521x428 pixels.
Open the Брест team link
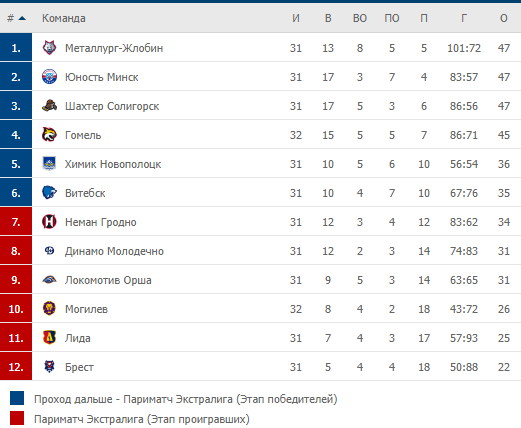click(x=79, y=367)
